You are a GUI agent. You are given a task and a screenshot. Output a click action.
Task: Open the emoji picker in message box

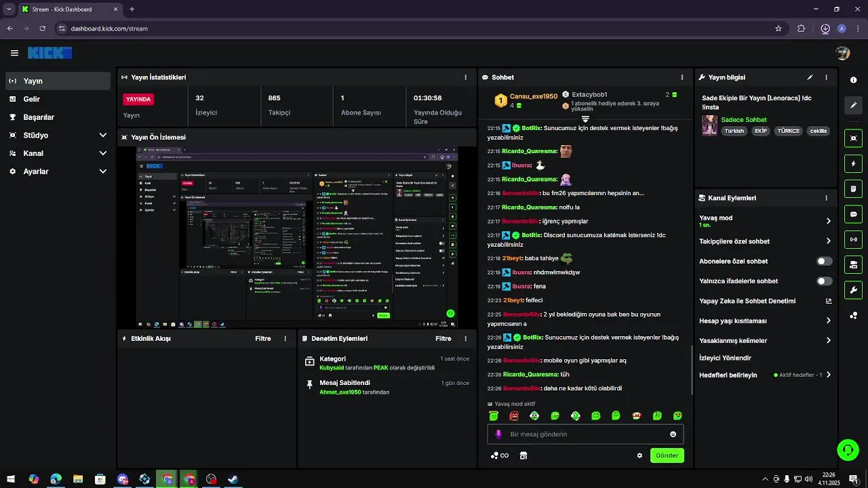point(673,434)
